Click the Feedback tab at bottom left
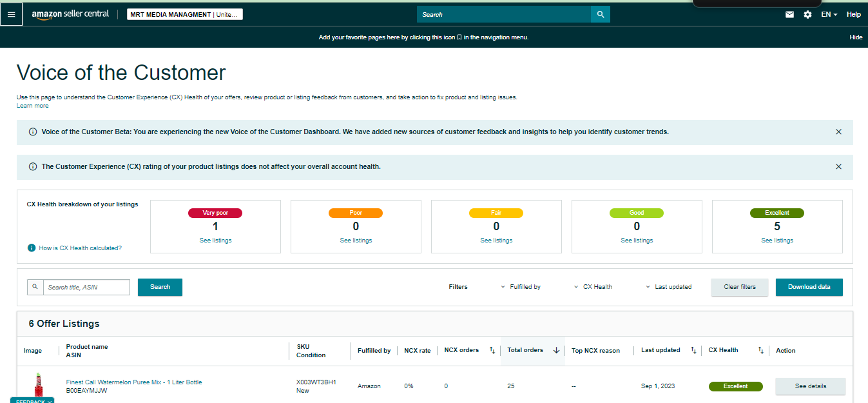The height and width of the screenshot is (403, 868). point(32,400)
